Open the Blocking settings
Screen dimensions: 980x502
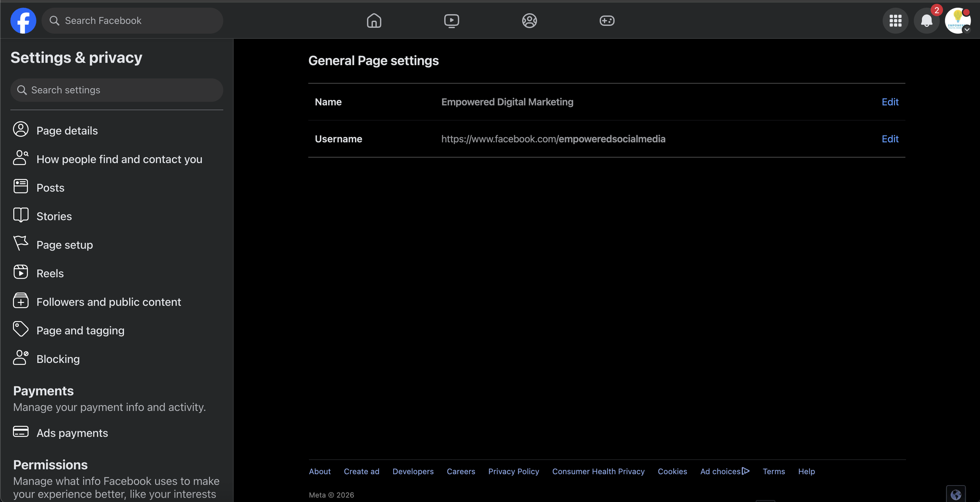point(58,359)
